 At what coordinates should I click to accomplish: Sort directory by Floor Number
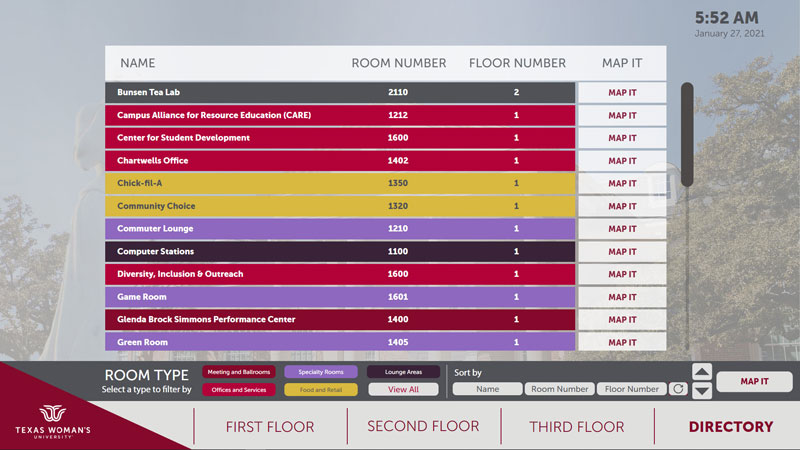pyautogui.click(x=632, y=389)
